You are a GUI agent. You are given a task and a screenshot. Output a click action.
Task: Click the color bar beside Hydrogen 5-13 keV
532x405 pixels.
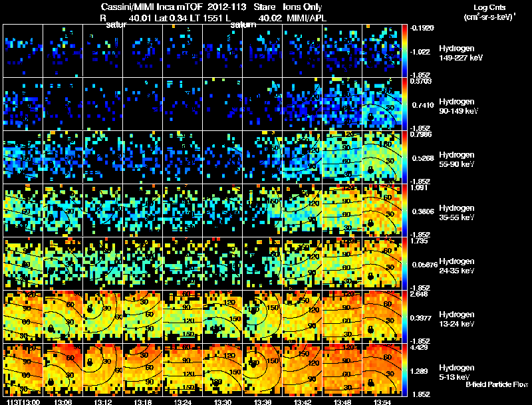pos(404,370)
